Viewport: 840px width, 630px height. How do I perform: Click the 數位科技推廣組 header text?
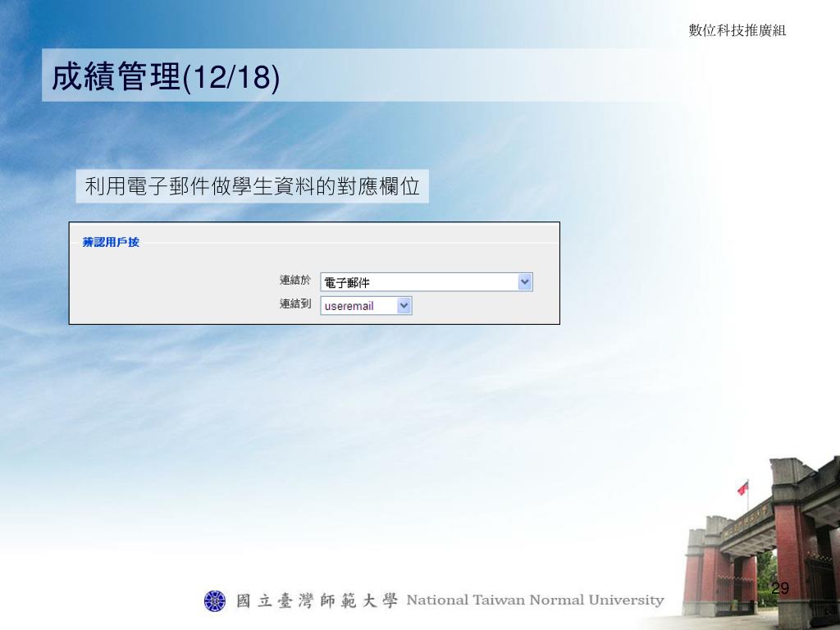coord(737,30)
